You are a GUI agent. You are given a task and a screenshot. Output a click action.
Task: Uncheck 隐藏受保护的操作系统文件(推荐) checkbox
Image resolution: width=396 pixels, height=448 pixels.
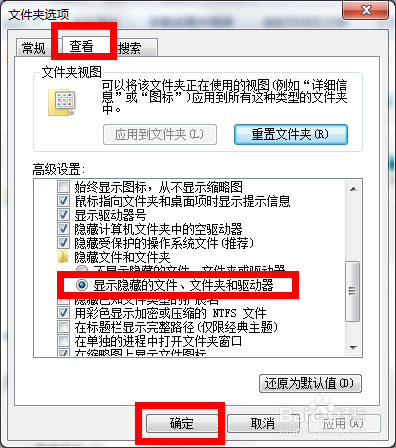63,243
